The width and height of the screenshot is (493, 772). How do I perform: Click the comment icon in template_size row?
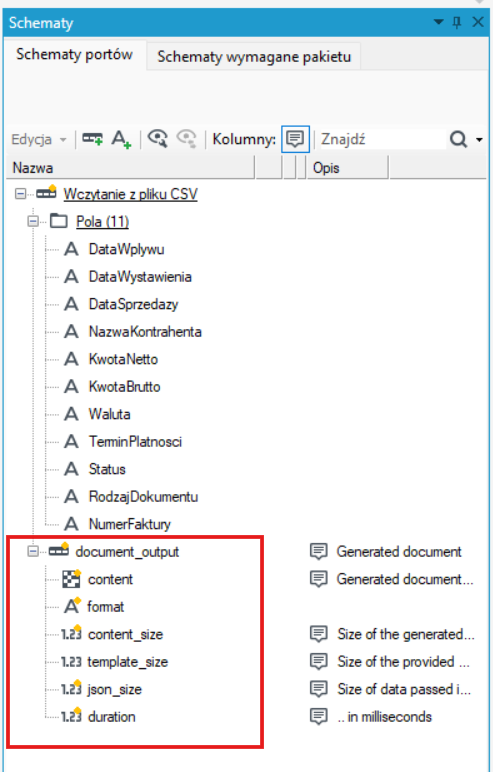[319, 662]
